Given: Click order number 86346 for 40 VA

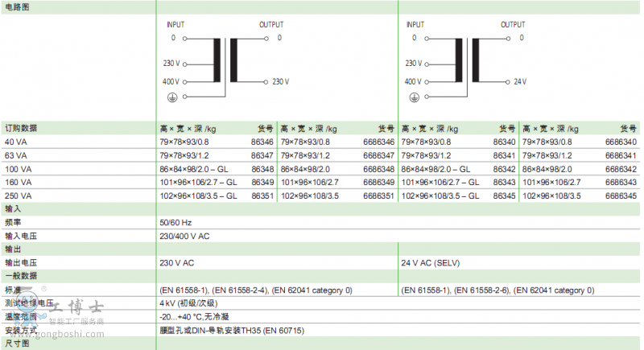Looking at the screenshot, I should [262, 142].
